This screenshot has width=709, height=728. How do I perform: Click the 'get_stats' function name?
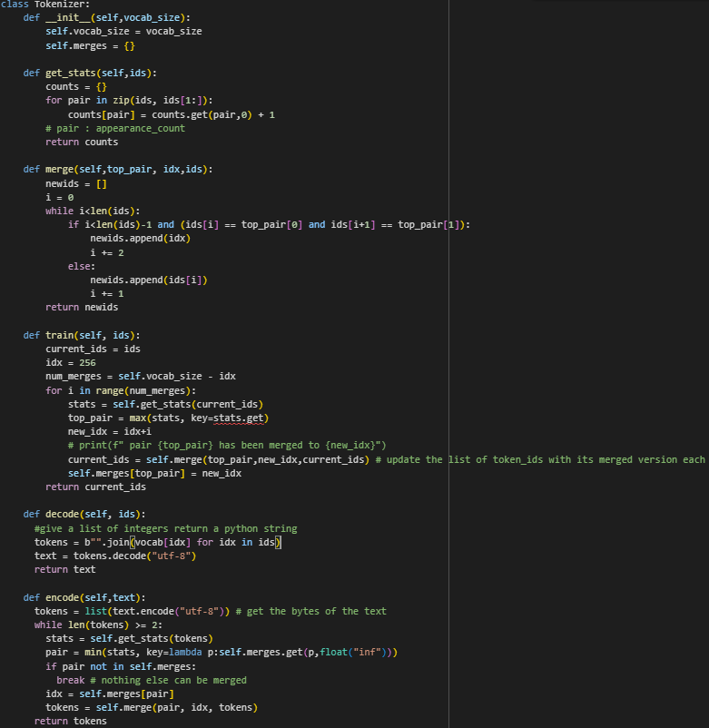click(x=71, y=73)
